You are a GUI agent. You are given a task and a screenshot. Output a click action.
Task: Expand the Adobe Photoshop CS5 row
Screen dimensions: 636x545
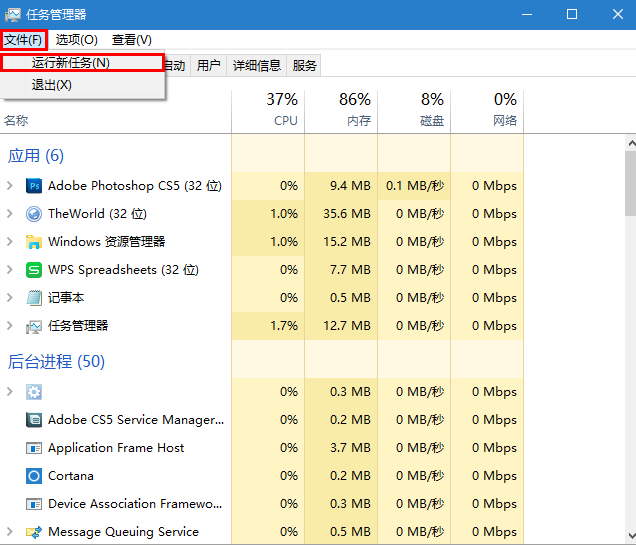[10, 186]
